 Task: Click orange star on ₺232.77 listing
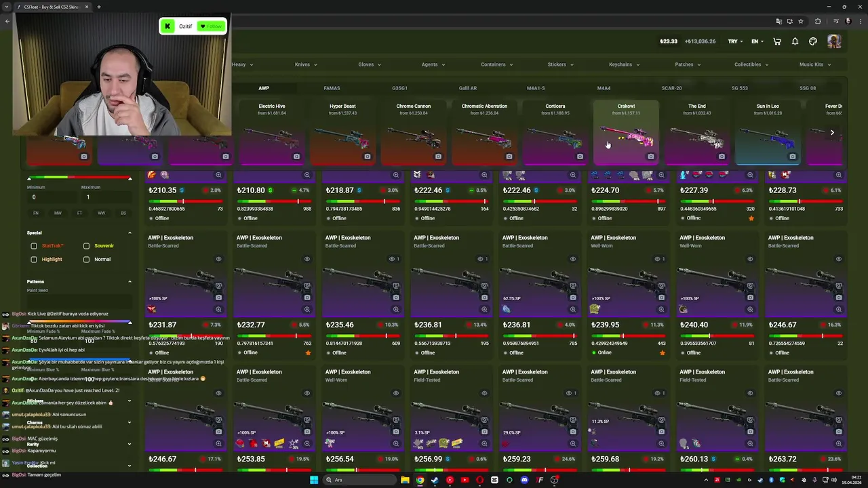(x=309, y=352)
